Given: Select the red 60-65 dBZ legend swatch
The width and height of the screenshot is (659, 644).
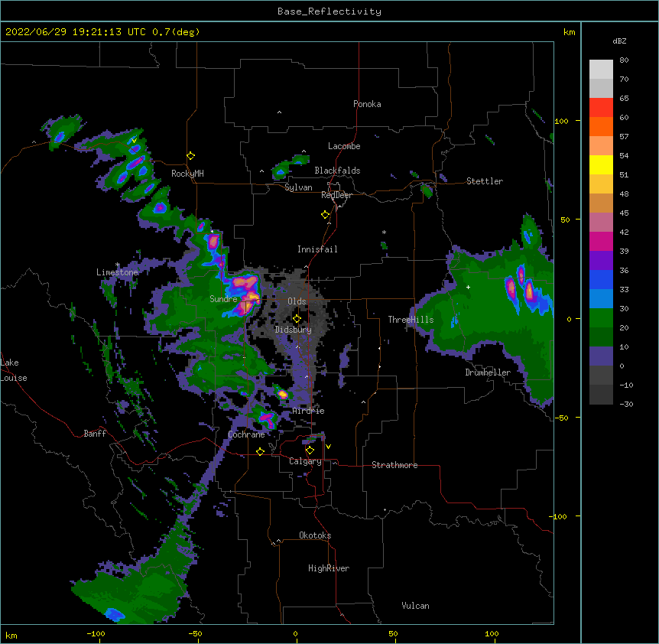Looking at the screenshot, I should pos(601,107).
